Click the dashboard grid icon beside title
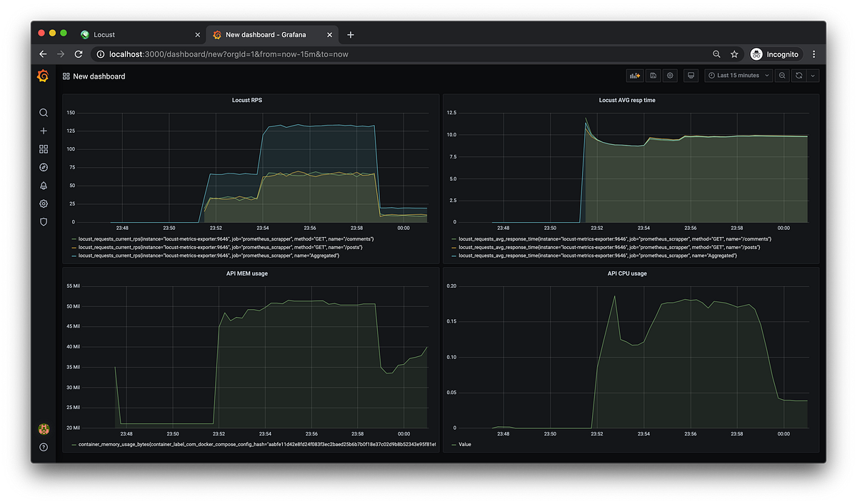 66,76
